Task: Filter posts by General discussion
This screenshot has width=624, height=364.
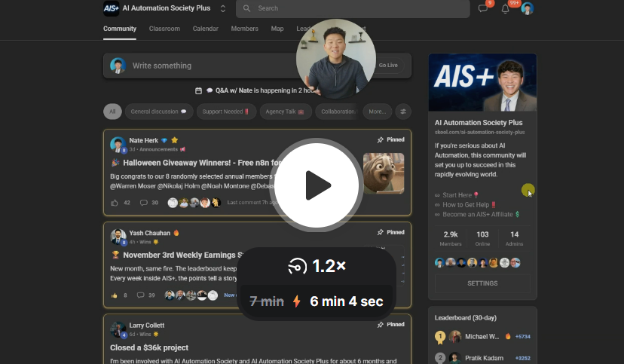Action: point(158,112)
